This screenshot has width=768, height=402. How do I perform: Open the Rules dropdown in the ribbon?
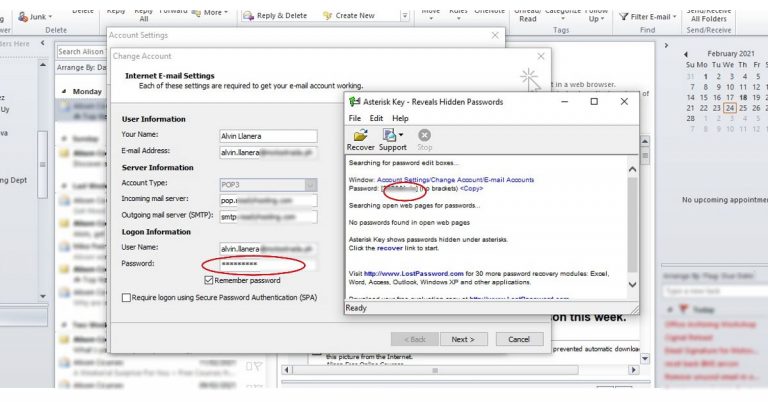[x=458, y=14]
